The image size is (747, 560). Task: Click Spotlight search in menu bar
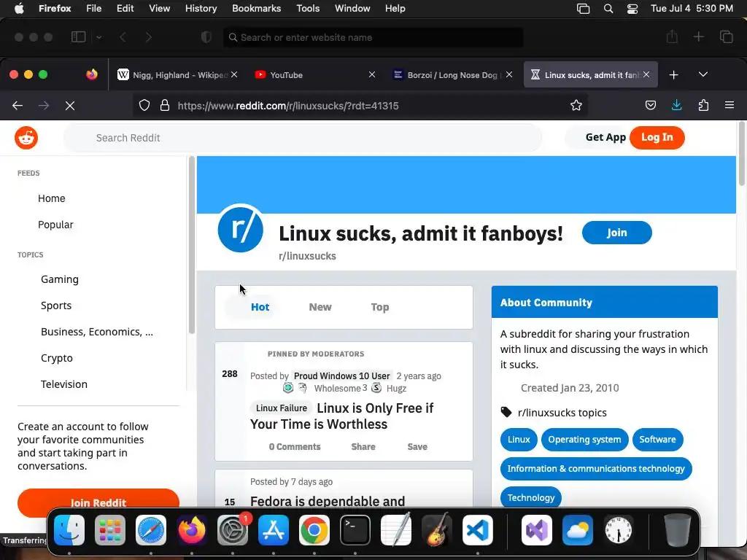pos(608,9)
